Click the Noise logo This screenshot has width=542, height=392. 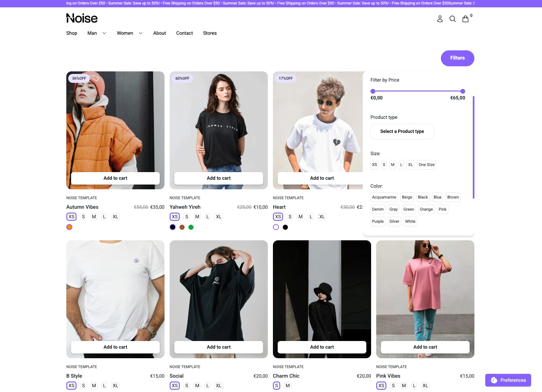(82, 18)
